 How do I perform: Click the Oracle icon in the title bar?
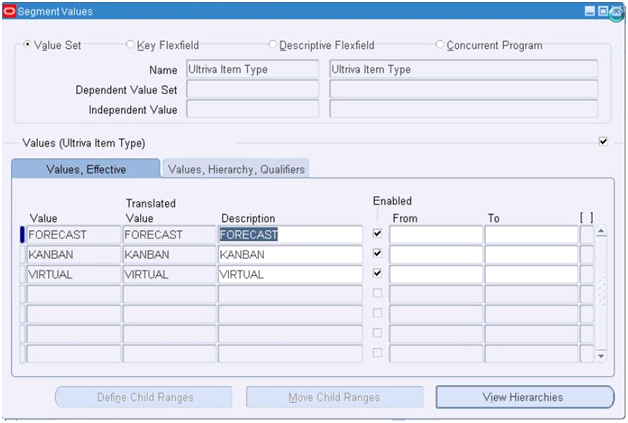[x=9, y=11]
